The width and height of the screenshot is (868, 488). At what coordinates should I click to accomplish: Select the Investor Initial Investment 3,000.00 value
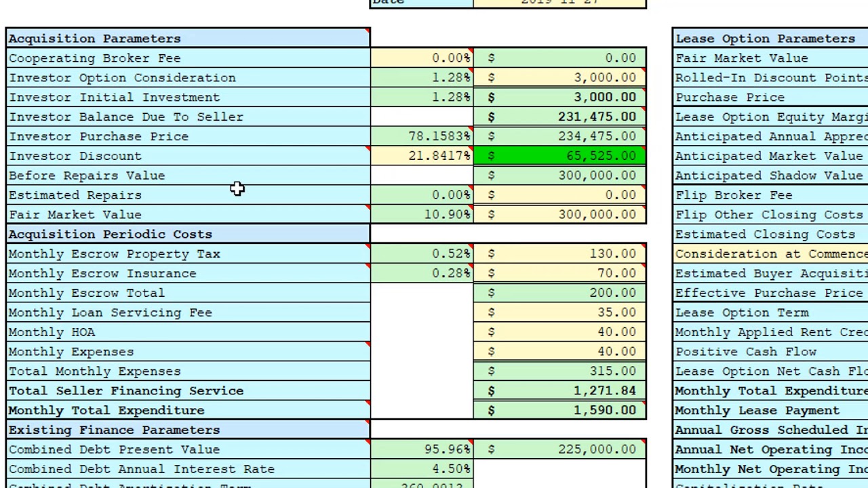tap(560, 98)
